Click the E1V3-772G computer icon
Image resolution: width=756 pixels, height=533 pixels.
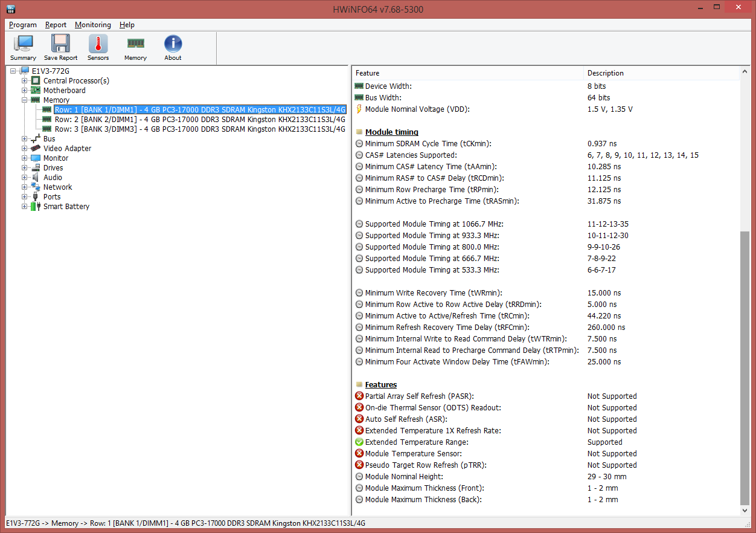(24, 71)
